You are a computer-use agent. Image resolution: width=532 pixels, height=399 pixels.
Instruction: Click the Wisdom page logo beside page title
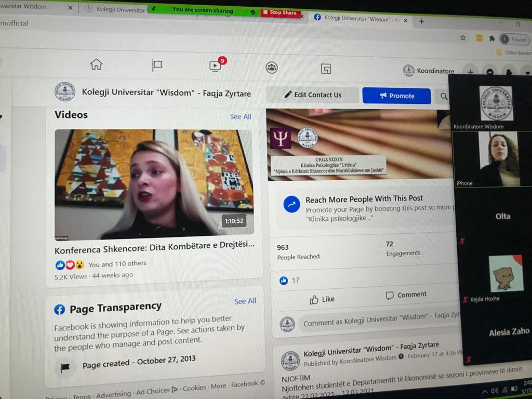click(65, 91)
